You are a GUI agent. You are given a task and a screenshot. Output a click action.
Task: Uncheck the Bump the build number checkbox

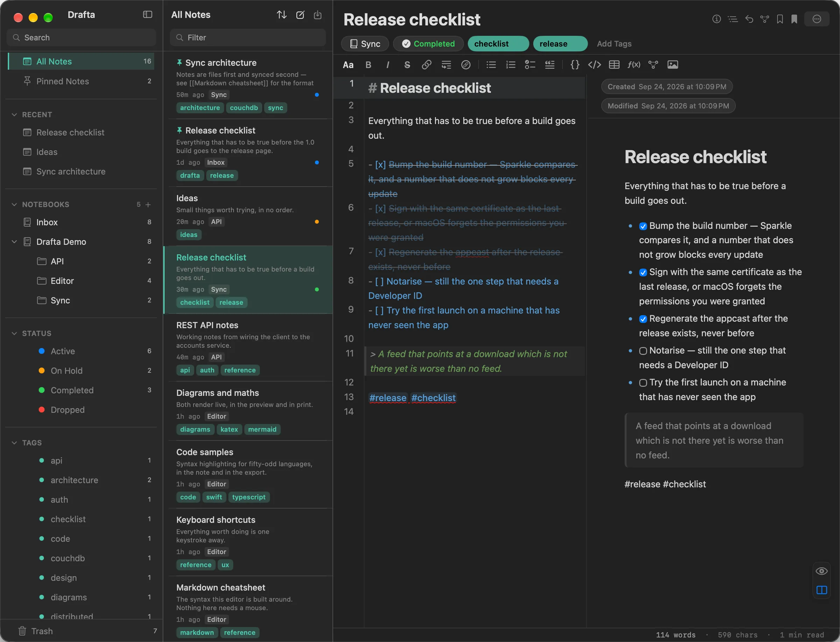pyautogui.click(x=643, y=226)
